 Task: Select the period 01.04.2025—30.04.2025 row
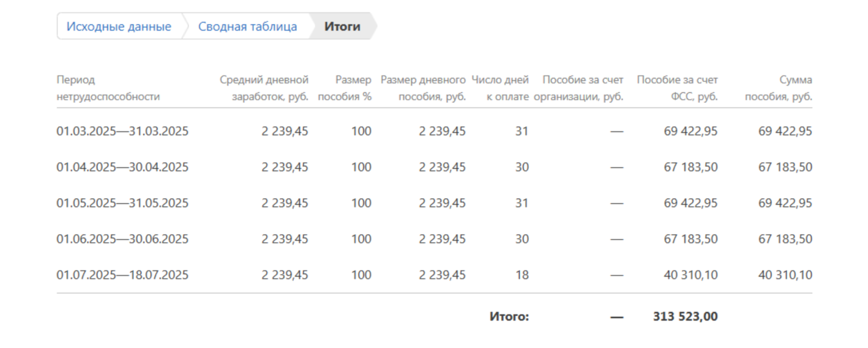point(122,167)
